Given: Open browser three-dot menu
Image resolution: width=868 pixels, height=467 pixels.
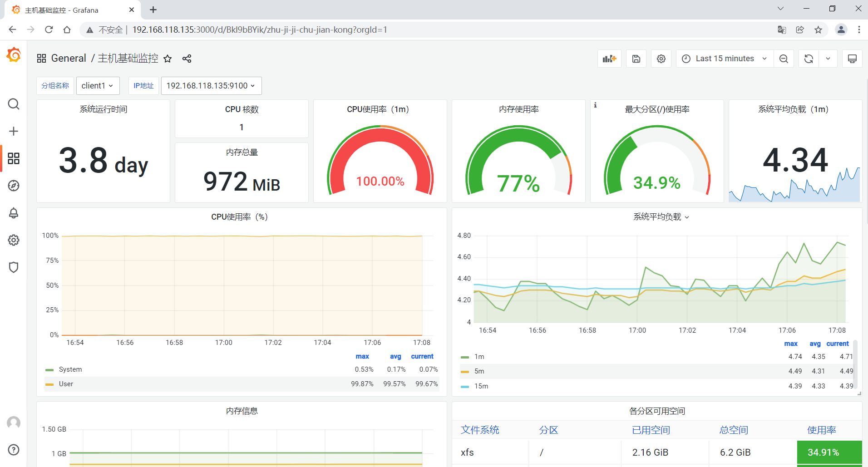Looking at the screenshot, I should (859, 29).
